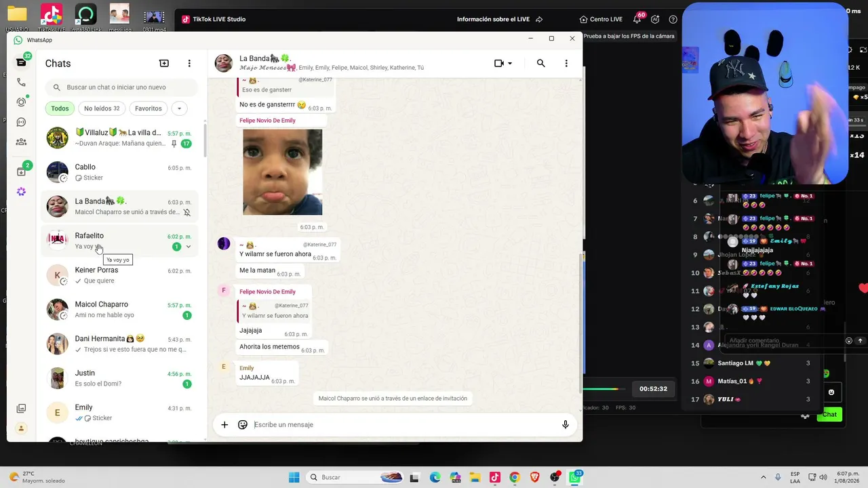Open the weather widget showing 27°C
Screen dimensions: 868x488
point(38,477)
